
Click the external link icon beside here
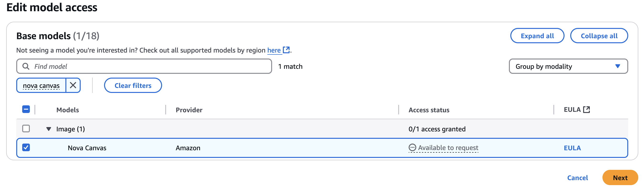[x=286, y=50]
